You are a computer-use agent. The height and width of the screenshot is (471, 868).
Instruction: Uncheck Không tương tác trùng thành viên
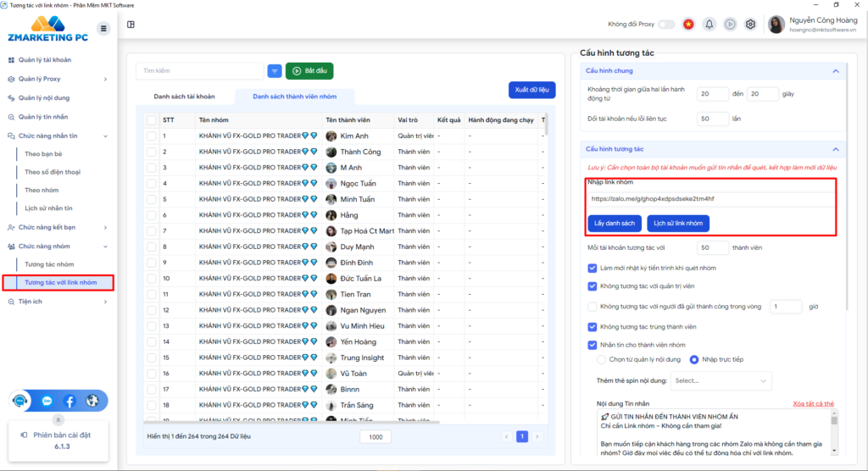point(593,326)
